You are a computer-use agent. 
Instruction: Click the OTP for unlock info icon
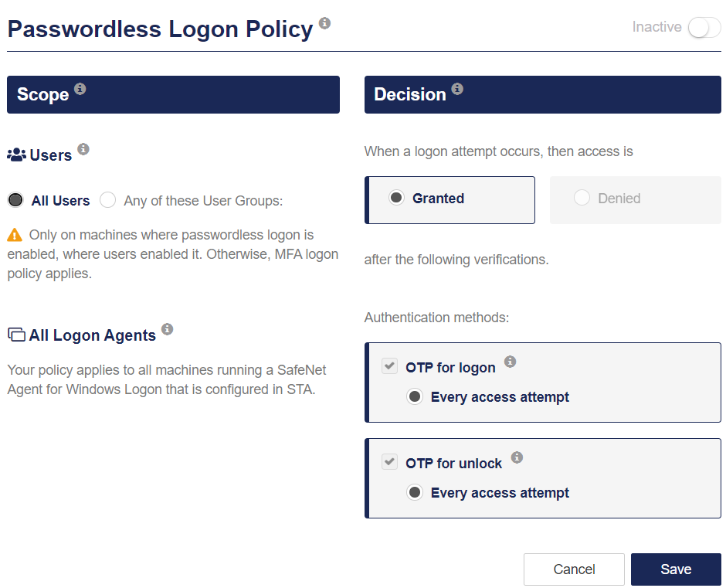point(516,457)
